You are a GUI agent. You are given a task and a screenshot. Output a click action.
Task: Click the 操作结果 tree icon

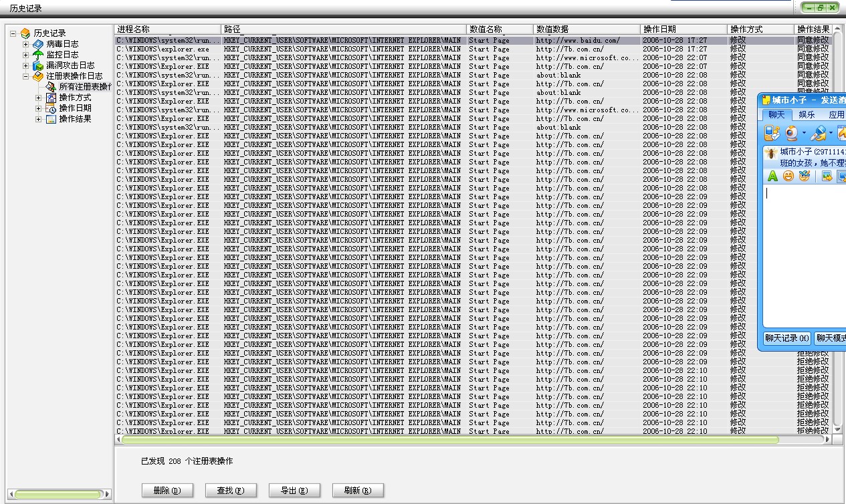click(51, 119)
